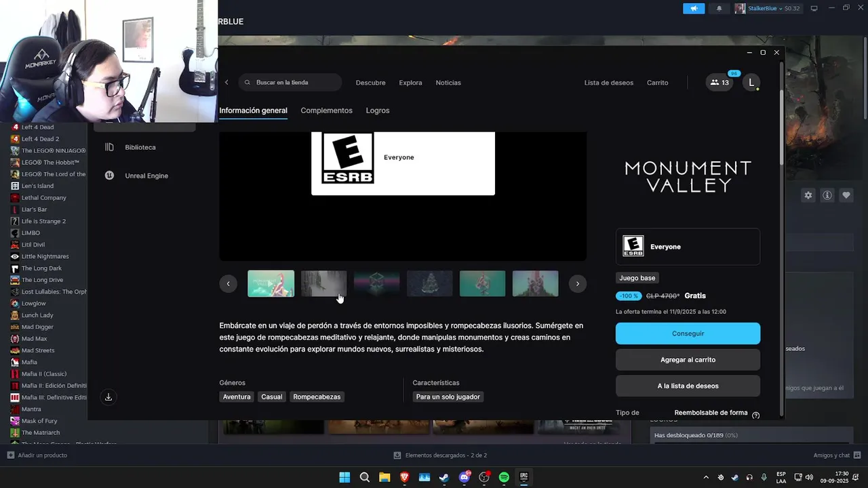
Task: Show next screenshot thumbnails
Action: tap(577, 284)
